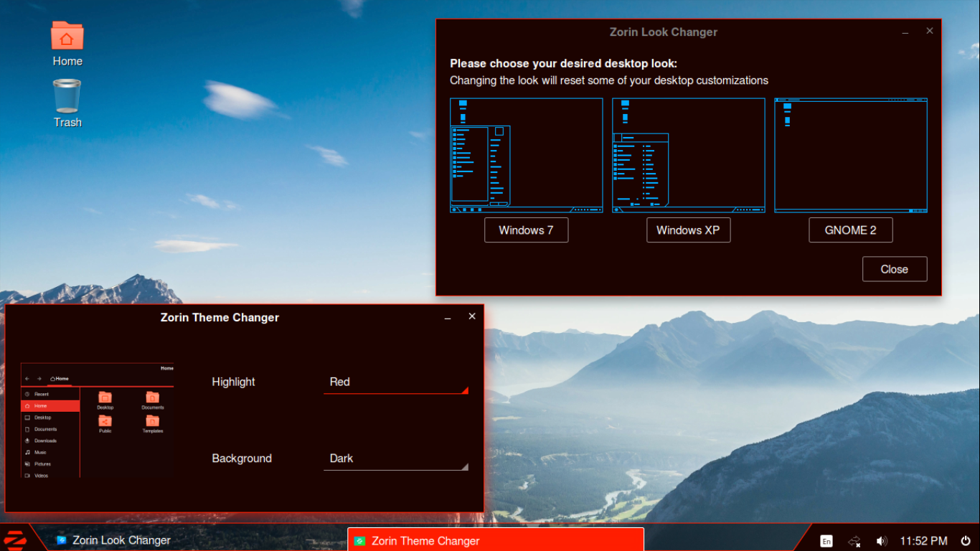
Task: Click Close in Zorin Look Changer
Action: point(895,269)
